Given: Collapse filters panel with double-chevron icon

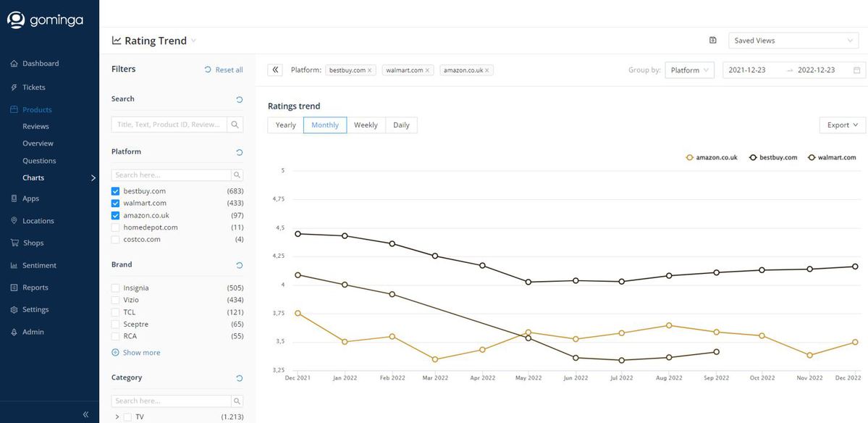Looking at the screenshot, I should point(275,70).
